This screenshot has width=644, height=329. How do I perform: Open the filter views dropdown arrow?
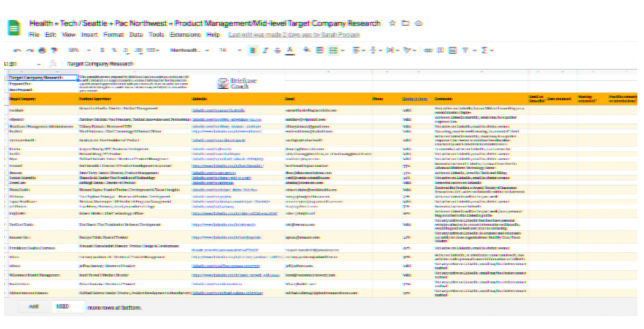(474, 50)
